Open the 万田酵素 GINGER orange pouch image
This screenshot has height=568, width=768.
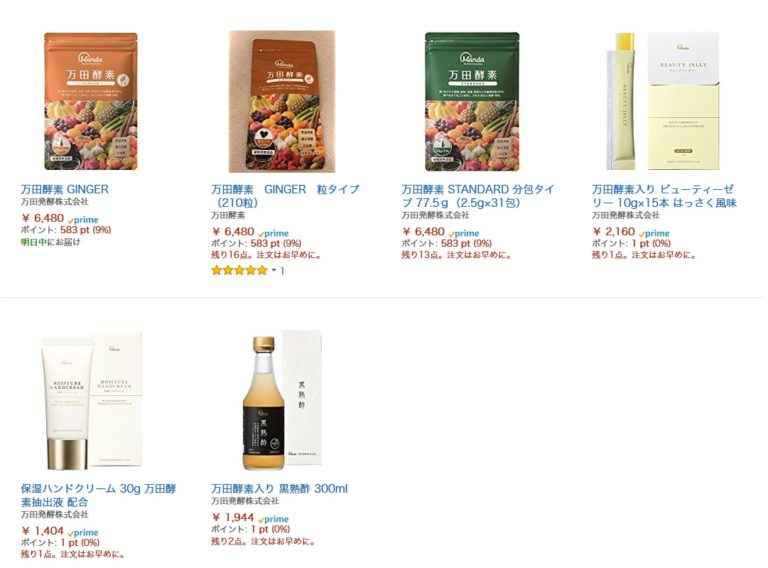point(91,101)
